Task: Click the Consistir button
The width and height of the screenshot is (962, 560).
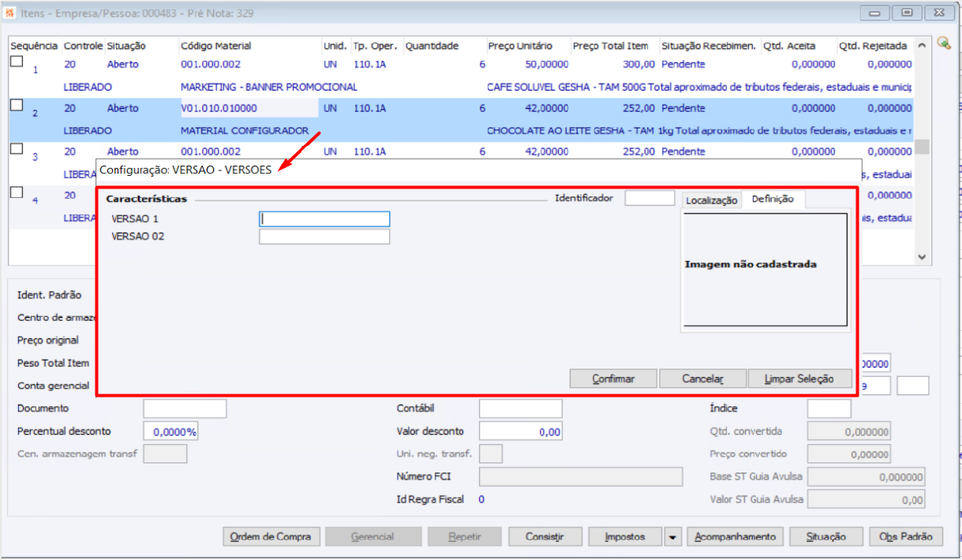Action: (x=545, y=536)
